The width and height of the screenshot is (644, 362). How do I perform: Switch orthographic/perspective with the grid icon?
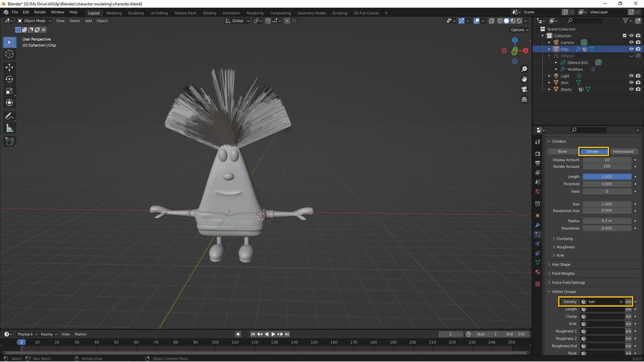pos(524,99)
